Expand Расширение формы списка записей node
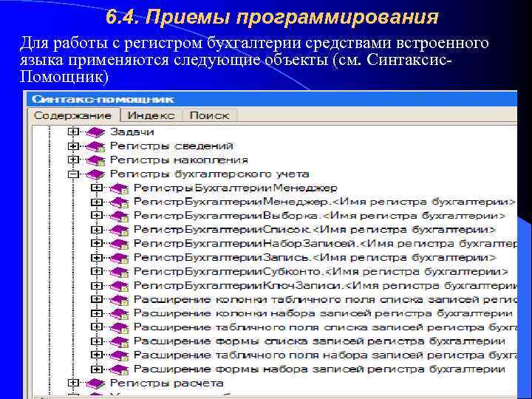 [97, 341]
